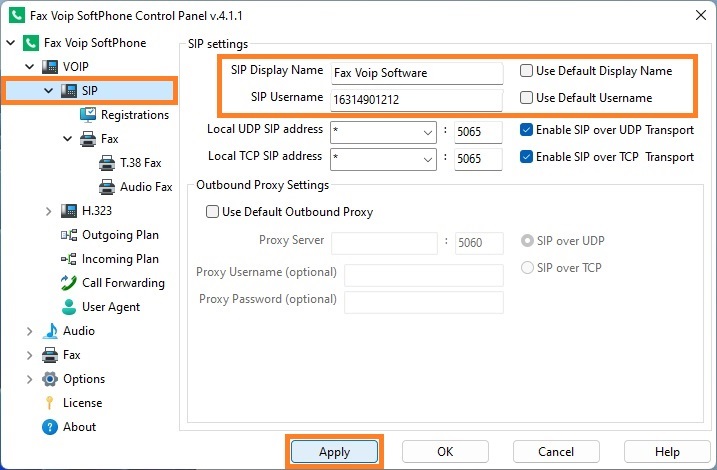Close the Control Panel window

[x=701, y=15]
